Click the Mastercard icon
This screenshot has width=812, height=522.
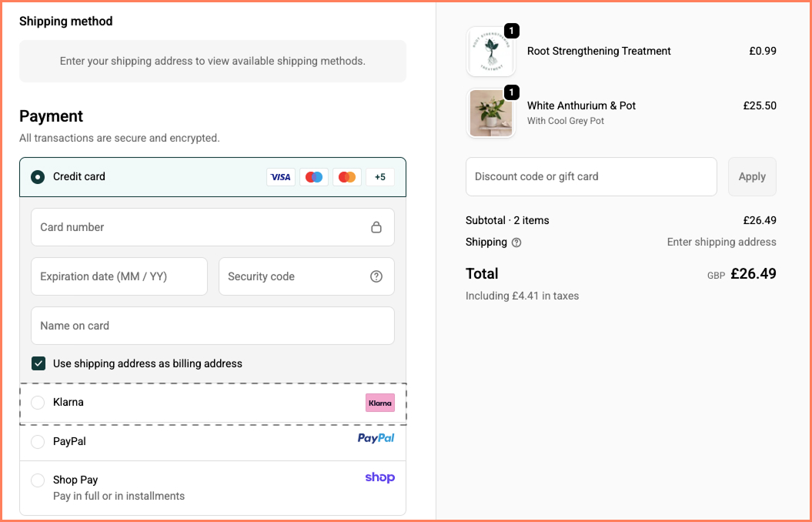pos(346,176)
